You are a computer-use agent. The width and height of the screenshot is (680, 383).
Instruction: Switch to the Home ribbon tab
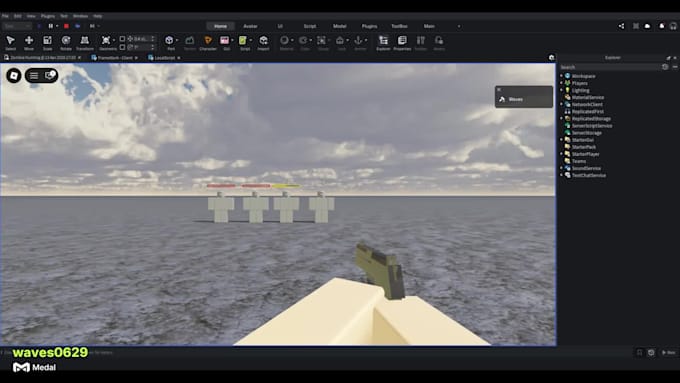pos(220,26)
